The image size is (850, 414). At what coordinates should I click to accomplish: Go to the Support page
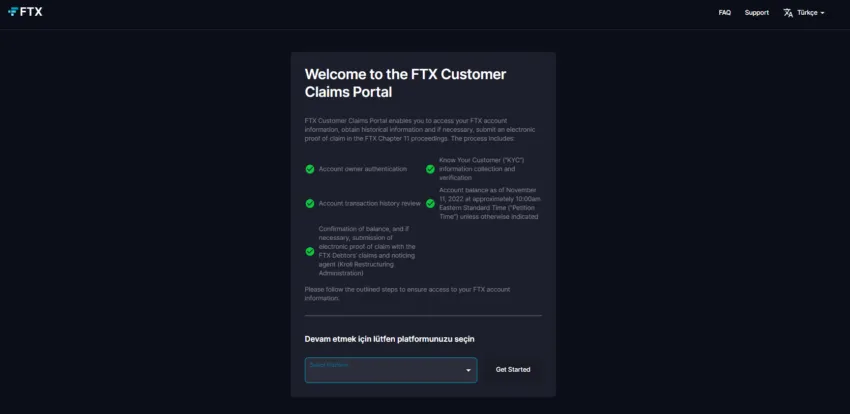tap(756, 12)
